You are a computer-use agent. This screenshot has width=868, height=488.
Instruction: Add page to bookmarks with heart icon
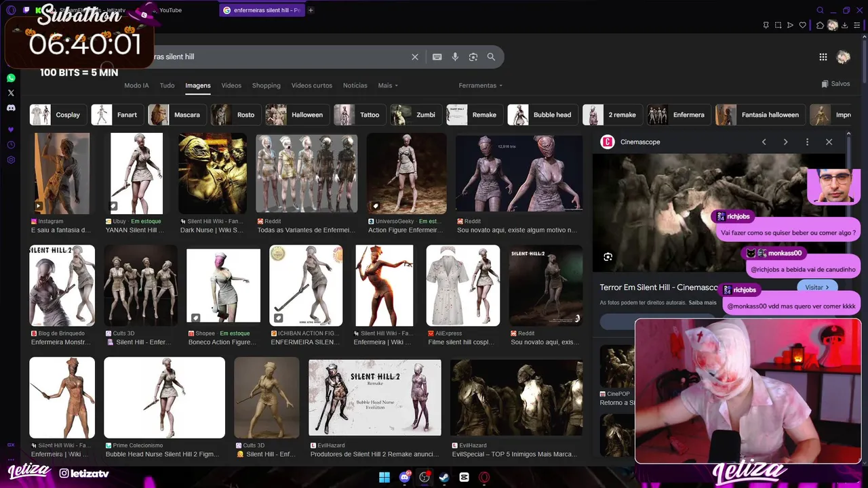[x=803, y=25]
